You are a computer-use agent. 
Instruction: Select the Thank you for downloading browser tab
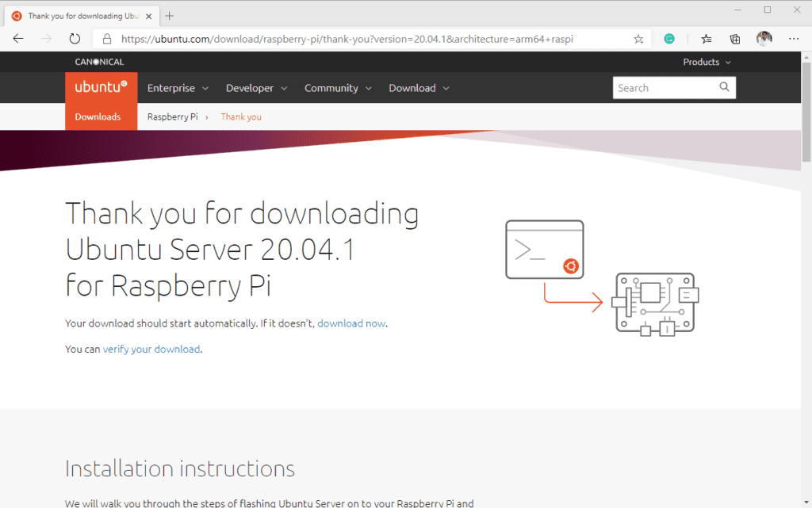(82, 16)
